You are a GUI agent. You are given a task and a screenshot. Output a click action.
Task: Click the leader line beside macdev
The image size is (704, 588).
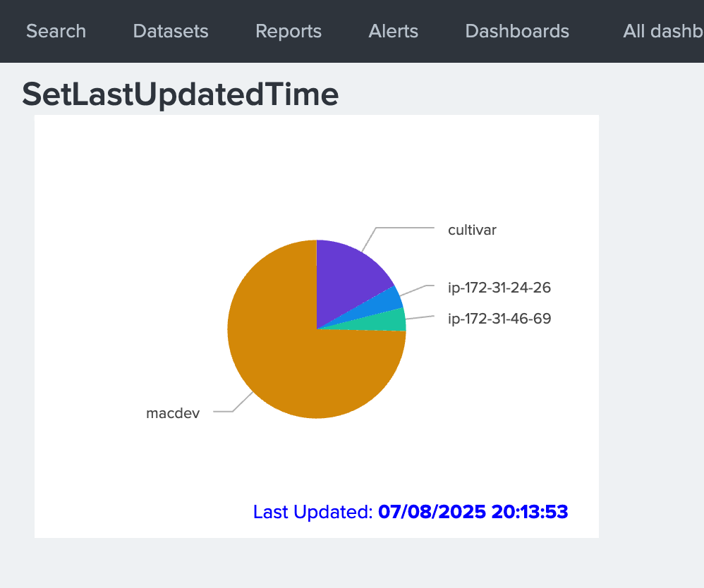pyautogui.click(x=224, y=411)
